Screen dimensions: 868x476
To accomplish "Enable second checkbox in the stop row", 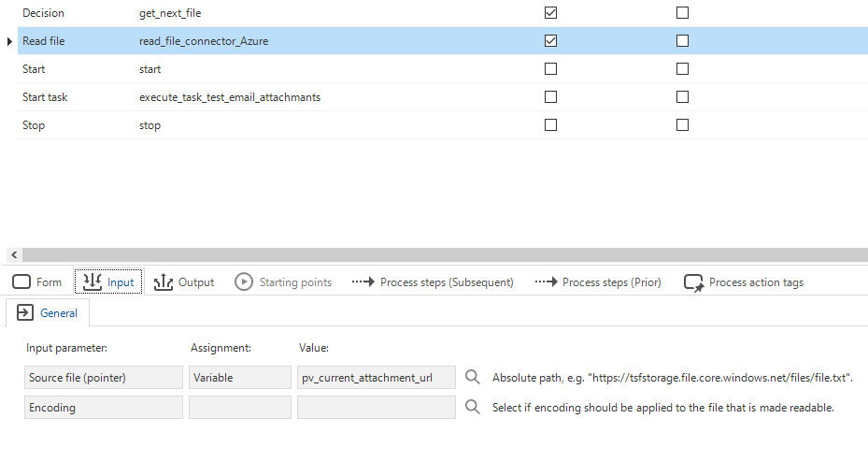I will pos(683,124).
